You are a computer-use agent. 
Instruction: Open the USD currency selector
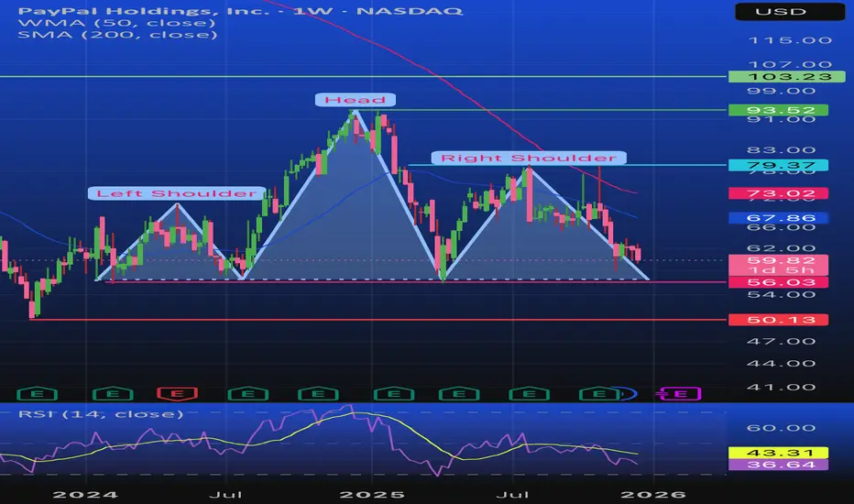pos(790,11)
